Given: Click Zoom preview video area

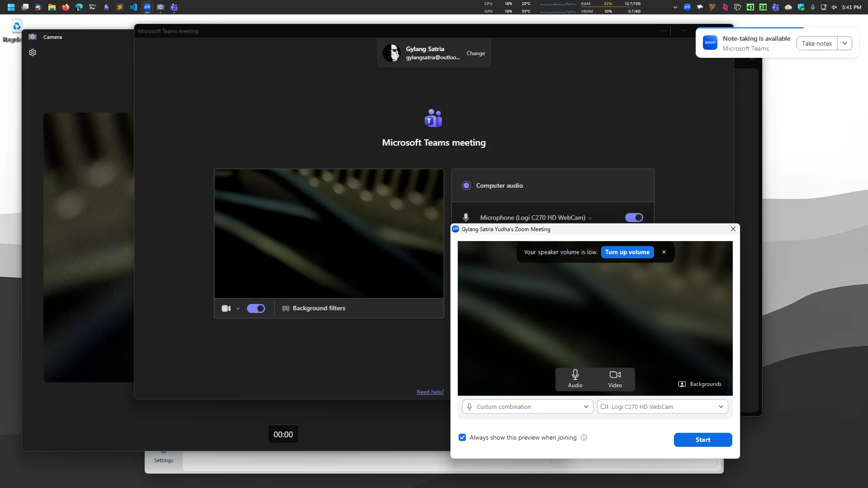Looking at the screenshot, I should [x=595, y=318].
